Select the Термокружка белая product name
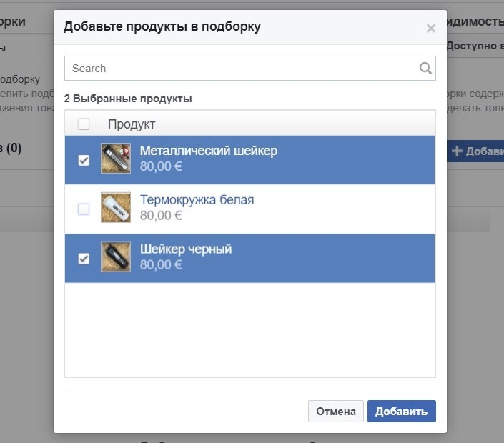Screen dimensions: 504x443 pos(197,200)
